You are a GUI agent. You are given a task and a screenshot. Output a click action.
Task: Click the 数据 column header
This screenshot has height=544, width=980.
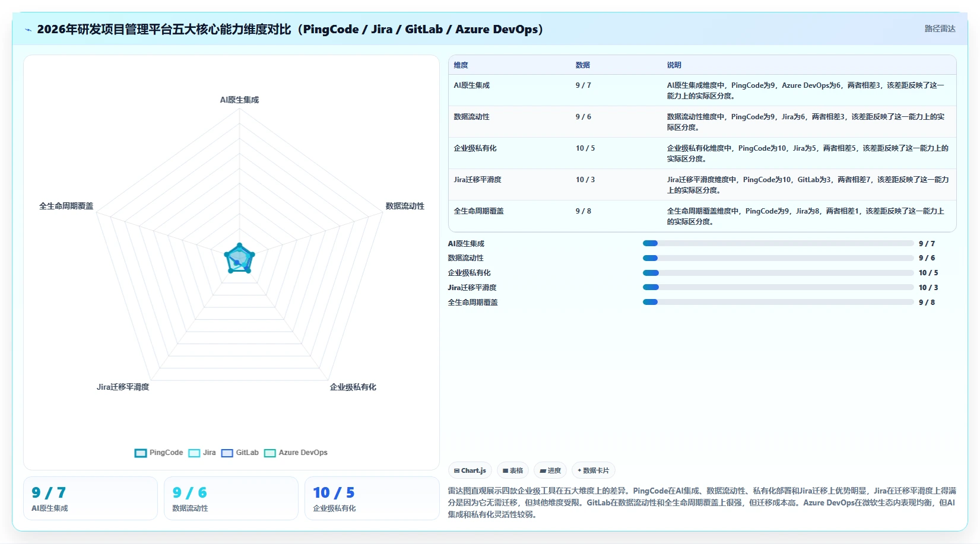tap(582, 65)
